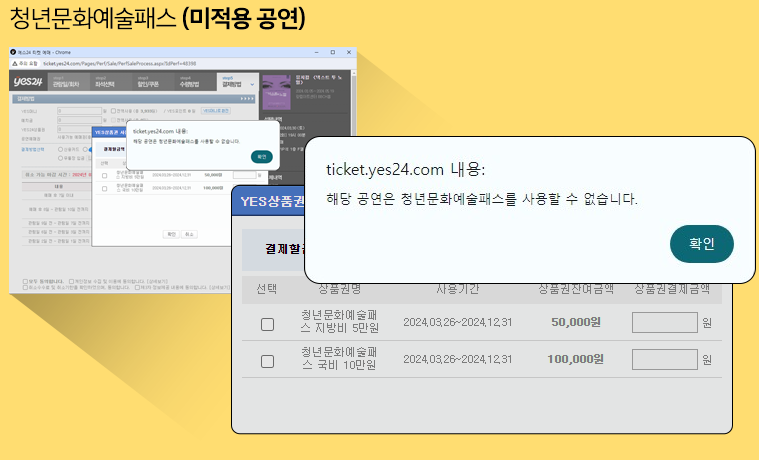The width and height of the screenshot is (759, 460).
Task: Click the 주의 요함 warning icon in address bar
Action: (x=15, y=63)
